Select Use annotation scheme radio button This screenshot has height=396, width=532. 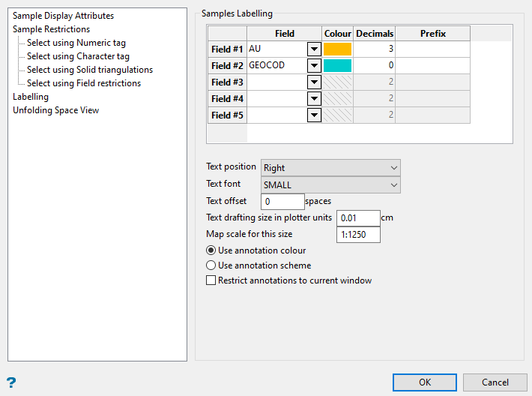(211, 265)
